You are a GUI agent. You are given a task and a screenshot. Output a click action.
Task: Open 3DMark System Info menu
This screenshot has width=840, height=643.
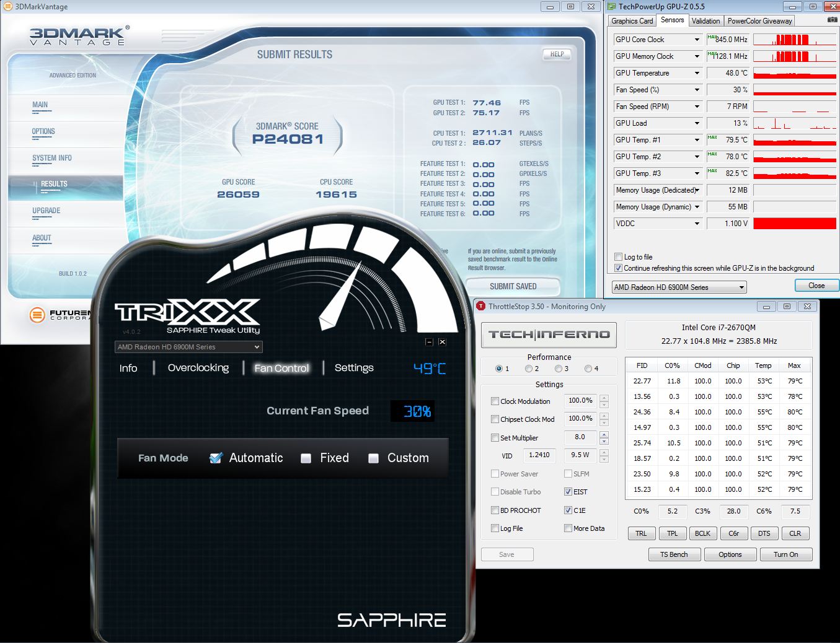(x=52, y=158)
